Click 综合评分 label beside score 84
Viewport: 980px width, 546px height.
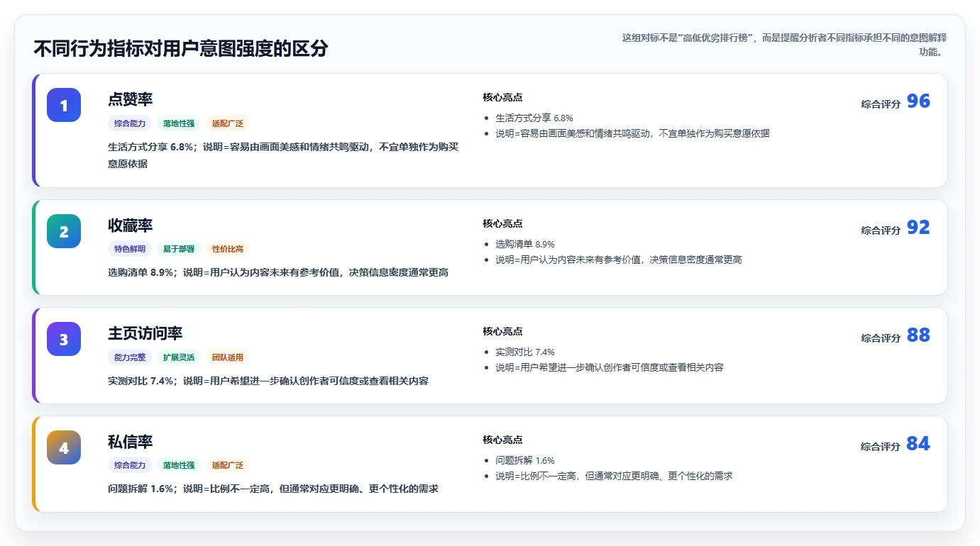pyautogui.click(x=881, y=447)
